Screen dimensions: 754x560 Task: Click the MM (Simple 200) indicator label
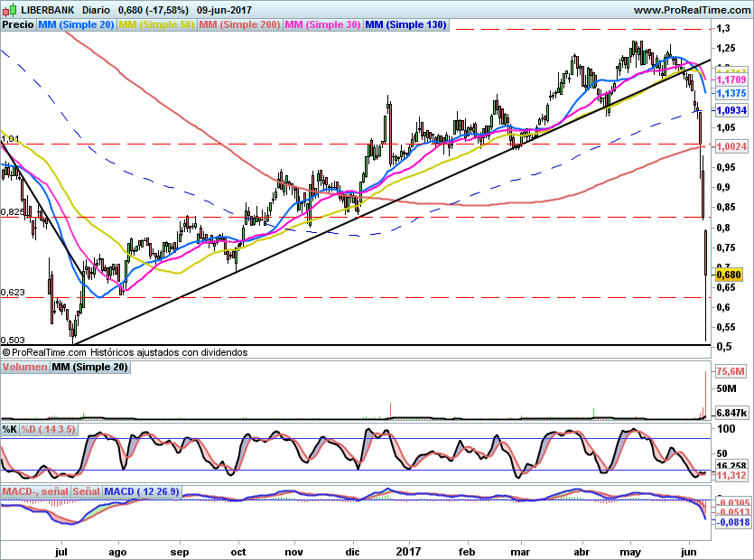coord(239,25)
